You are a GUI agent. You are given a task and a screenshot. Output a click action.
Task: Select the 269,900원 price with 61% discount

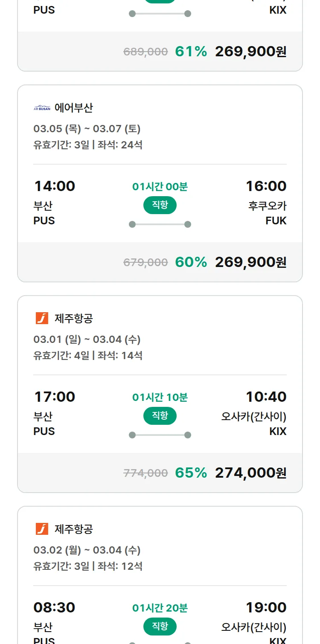(250, 52)
